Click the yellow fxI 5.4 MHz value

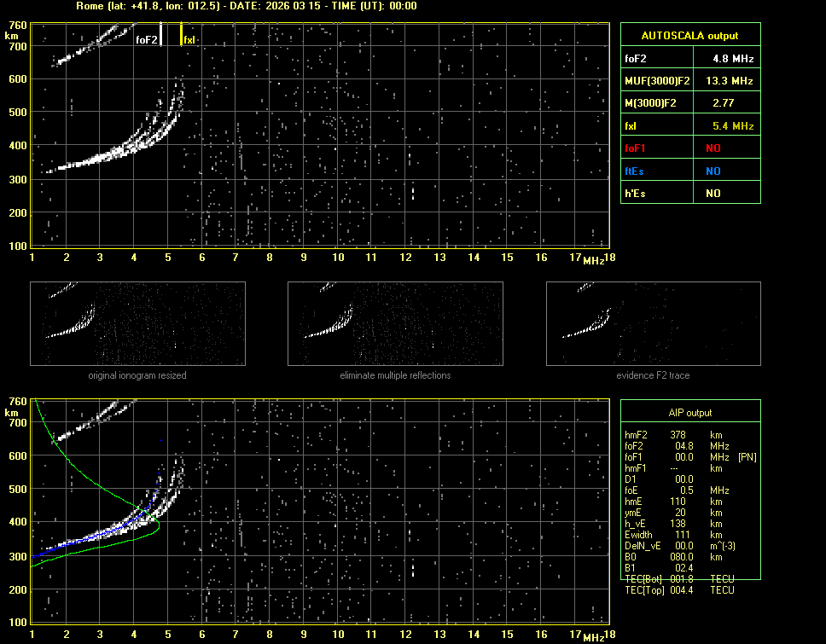[733, 126]
